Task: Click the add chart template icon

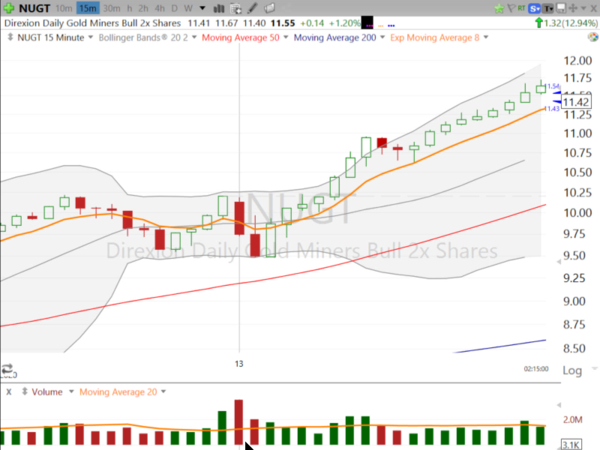Action: (x=236, y=8)
